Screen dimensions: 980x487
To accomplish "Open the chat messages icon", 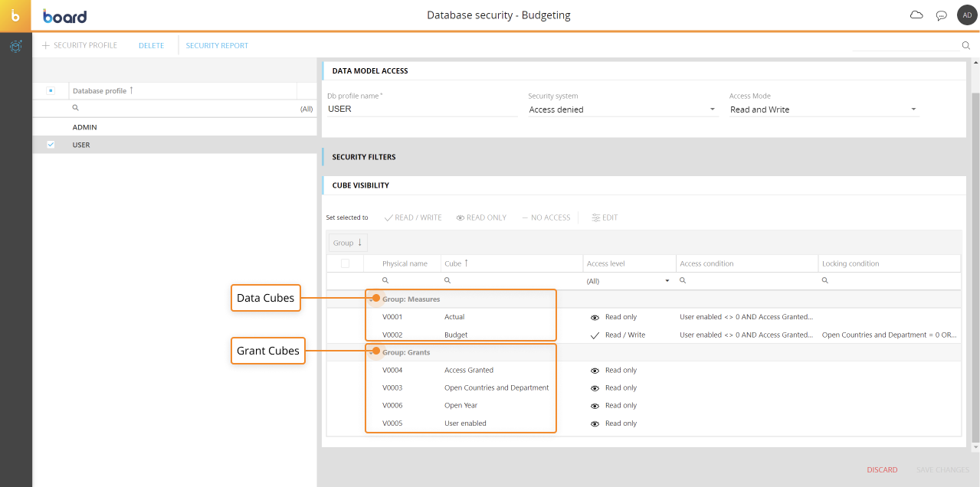I will tap(941, 15).
